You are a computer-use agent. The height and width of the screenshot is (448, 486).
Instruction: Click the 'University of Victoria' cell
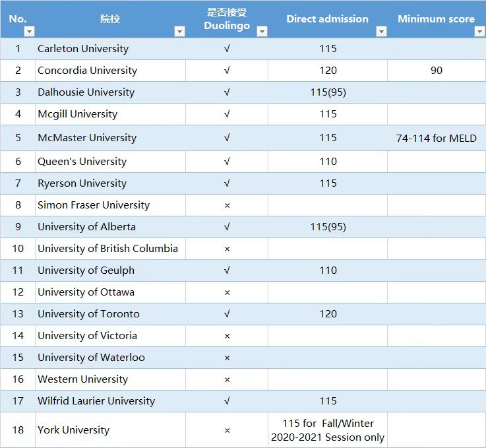coord(110,336)
